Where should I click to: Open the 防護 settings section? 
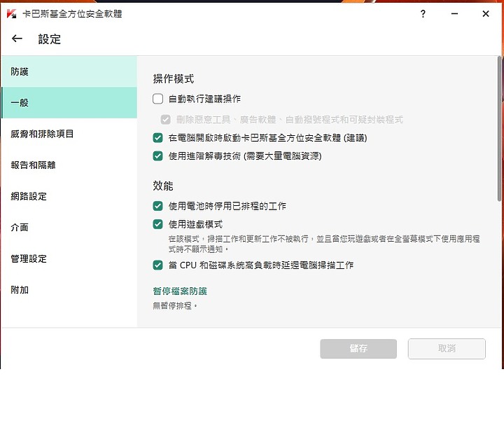69,71
